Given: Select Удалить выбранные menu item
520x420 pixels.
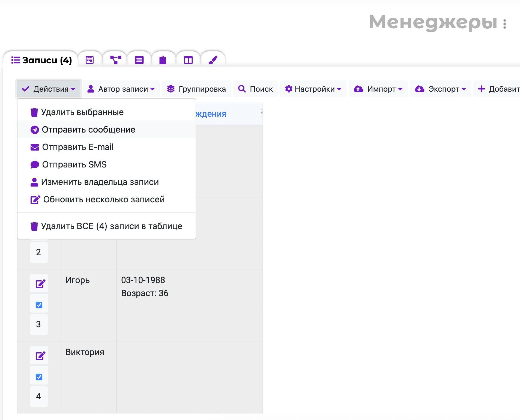Looking at the screenshot, I should click(82, 112).
